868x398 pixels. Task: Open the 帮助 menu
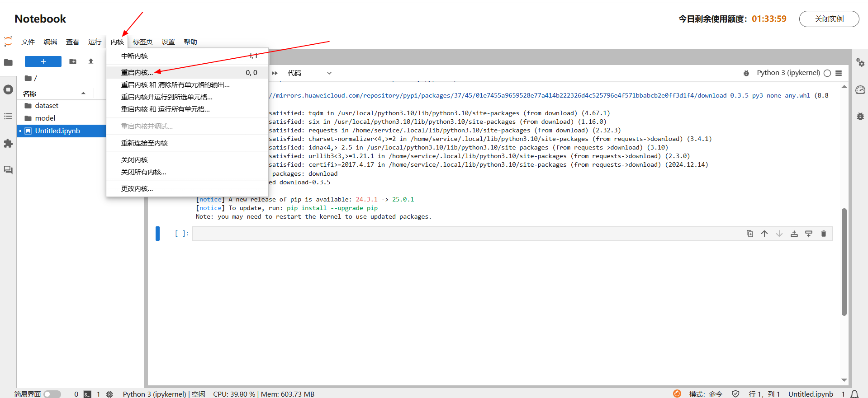(190, 42)
